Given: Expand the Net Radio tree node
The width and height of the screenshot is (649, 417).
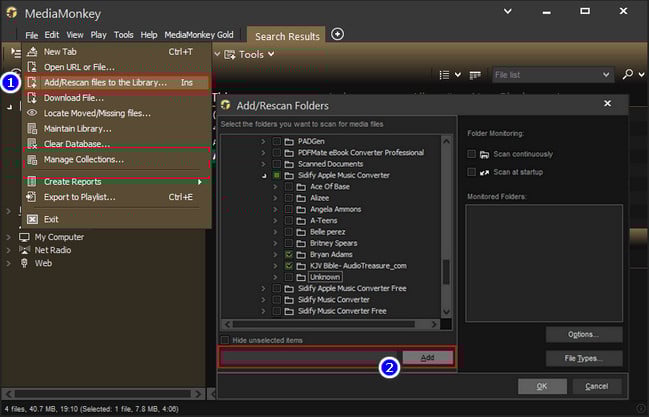Looking at the screenshot, I should point(8,250).
